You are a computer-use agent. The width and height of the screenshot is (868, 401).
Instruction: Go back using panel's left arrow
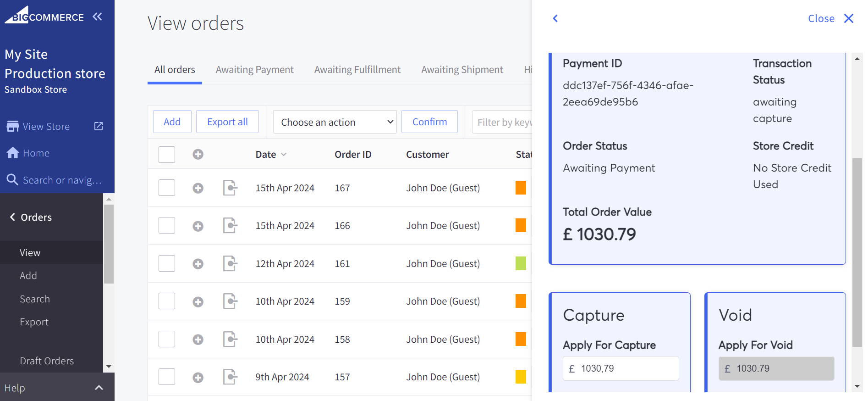tap(555, 18)
